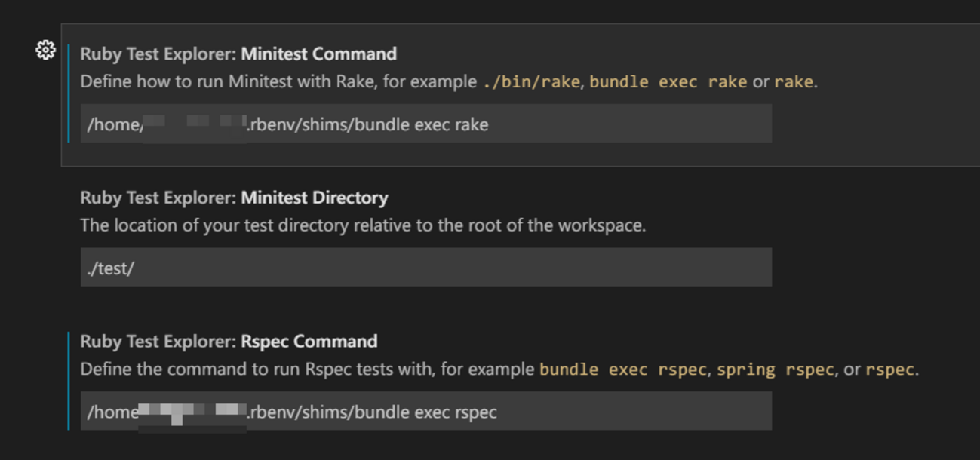Edit the Rspec Command input field
The height and width of the screenshot is (460, 980).
pos(426,411)
